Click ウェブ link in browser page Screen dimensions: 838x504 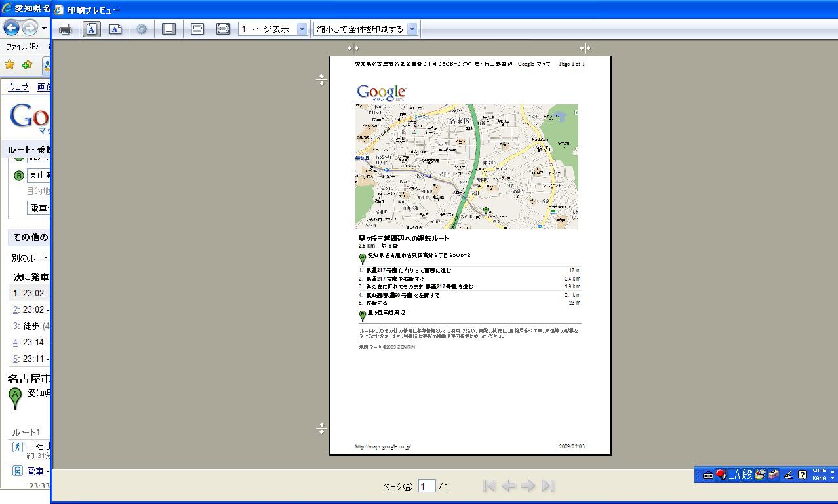pos(18,87)
